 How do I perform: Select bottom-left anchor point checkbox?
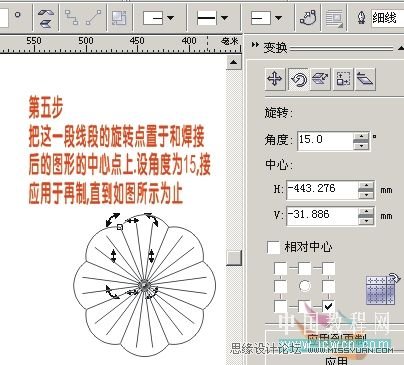(280, 305)
